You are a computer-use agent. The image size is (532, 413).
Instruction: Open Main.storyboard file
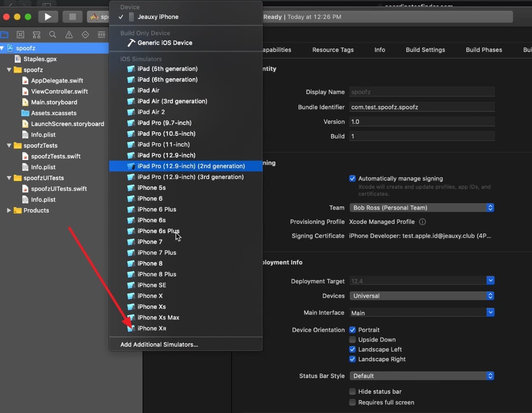click(54, 103)
